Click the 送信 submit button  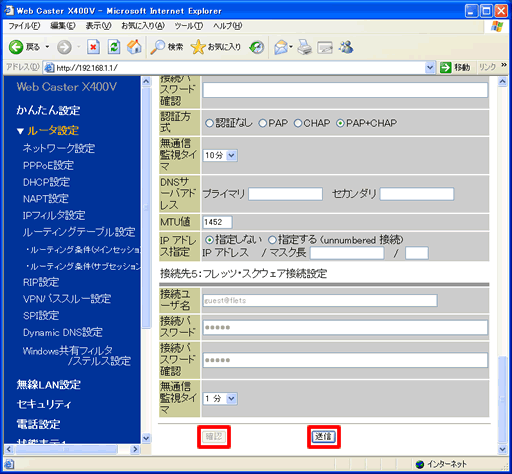[x=324, y=437]
